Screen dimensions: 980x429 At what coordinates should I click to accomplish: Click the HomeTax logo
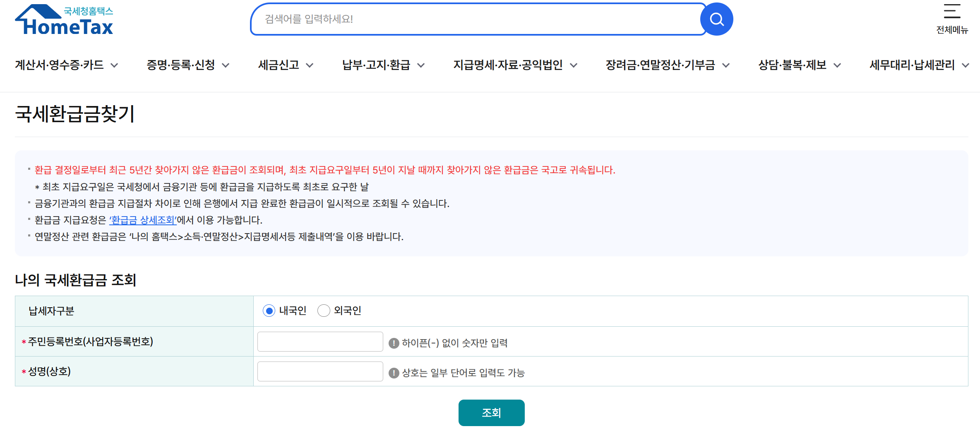[64, 19]
